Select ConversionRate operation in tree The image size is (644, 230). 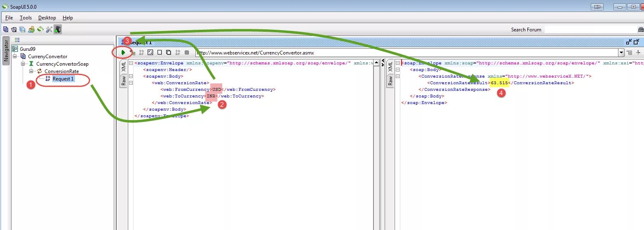tap(61, 71)
